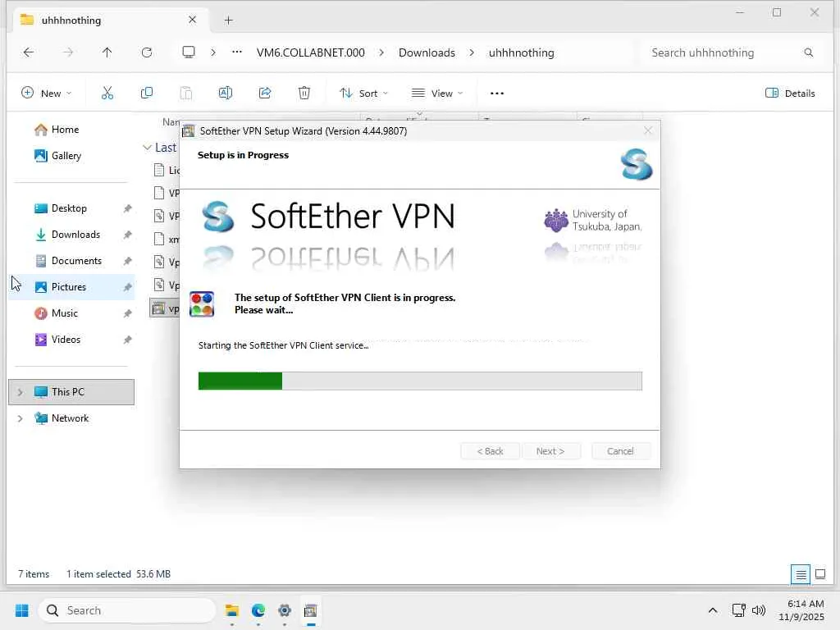Open the See more ellipsis menu
The image size is (840, 630).
point(497,94)
